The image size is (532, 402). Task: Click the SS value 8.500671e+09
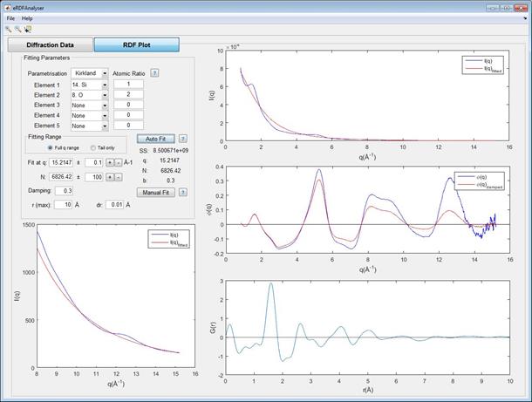(171, 150)
